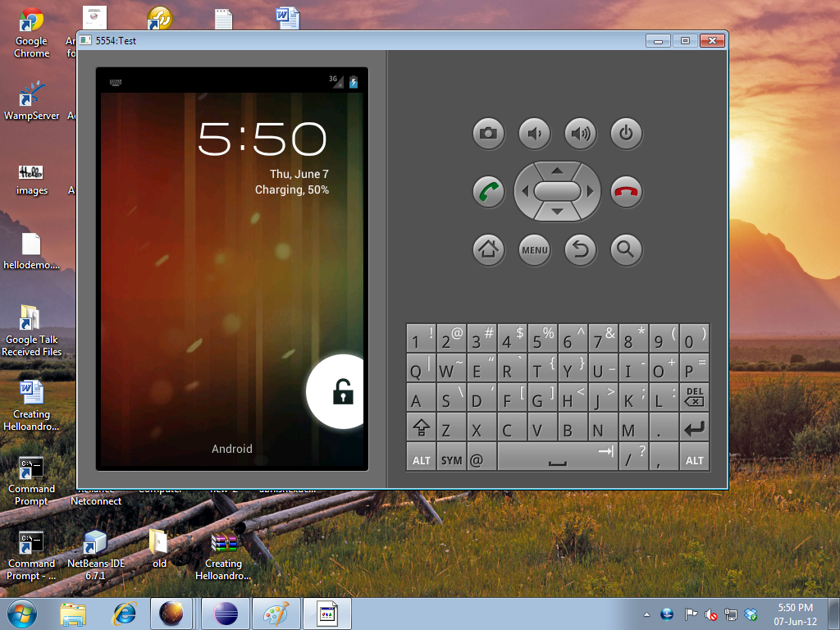Click the emulator Back button
This screenshot has width=840, height=630.
point(580,249)
